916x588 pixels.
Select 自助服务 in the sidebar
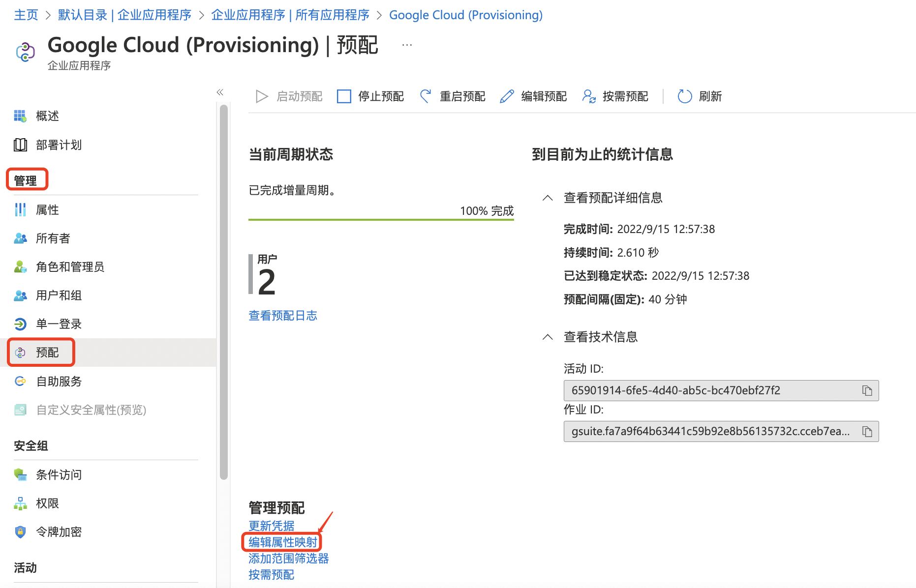pos(59,381)
